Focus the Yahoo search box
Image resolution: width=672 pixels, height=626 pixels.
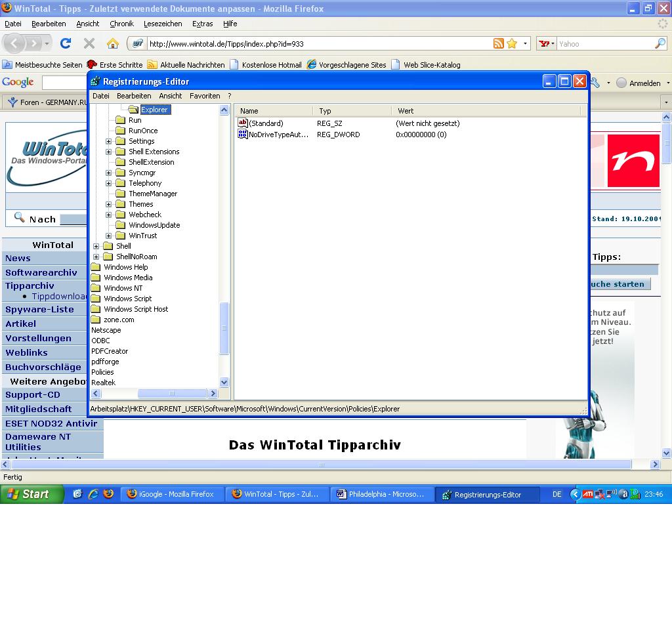coord(605,44)
